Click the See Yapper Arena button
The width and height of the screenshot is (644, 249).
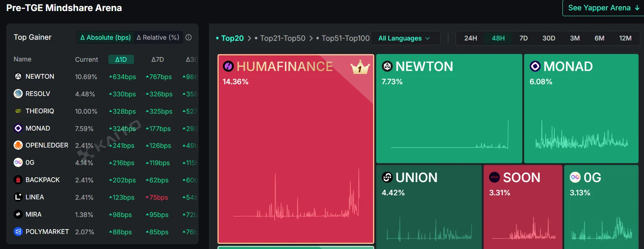tap(603, 8)
